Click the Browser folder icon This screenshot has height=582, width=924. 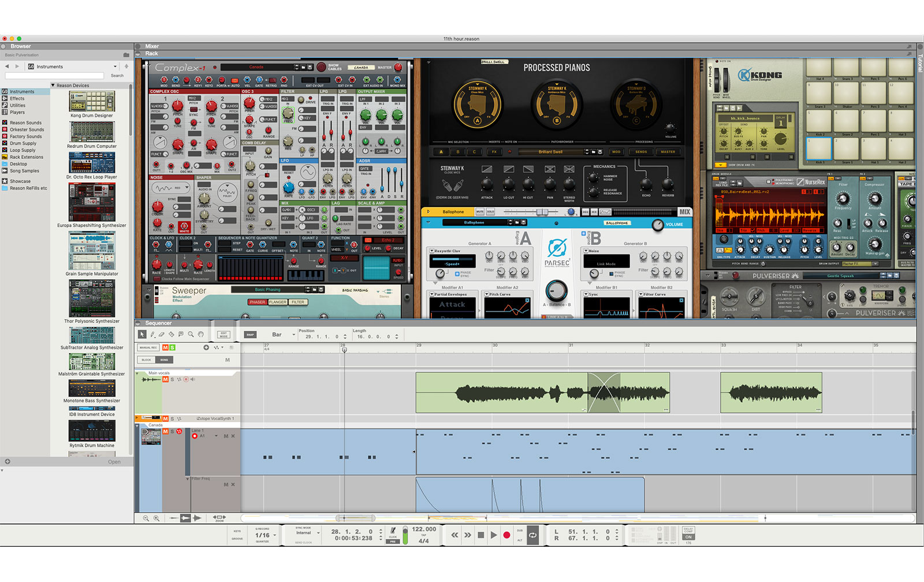tap(126, 55)
